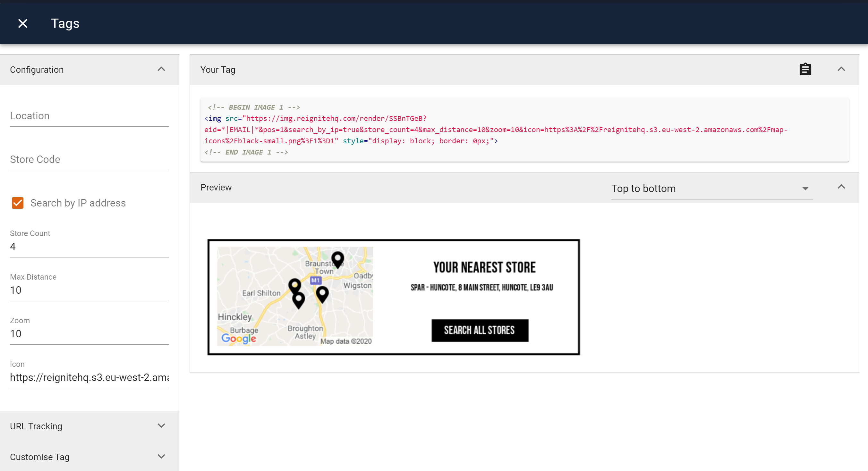Click the Icon URL input field
868x471 pixels.
coord(89,377)
